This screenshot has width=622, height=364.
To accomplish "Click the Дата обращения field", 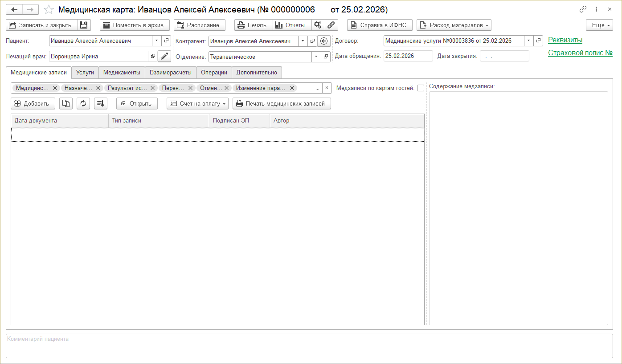I will coord(408,56).
